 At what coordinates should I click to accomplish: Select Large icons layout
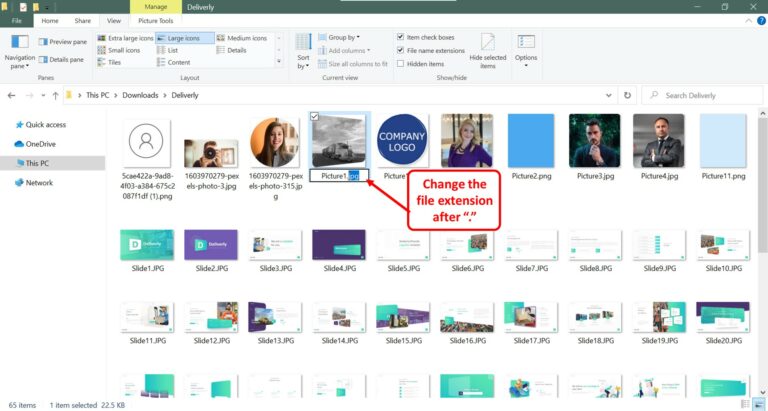pyautogui.click(x=185, y=38)
